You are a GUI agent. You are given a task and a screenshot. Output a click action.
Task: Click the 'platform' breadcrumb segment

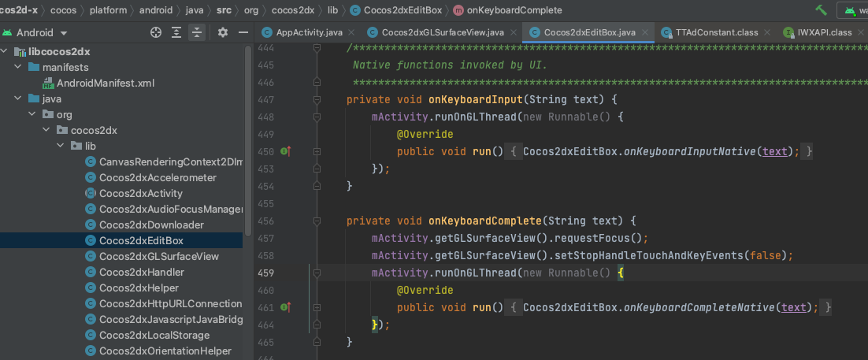pos(109,10)
